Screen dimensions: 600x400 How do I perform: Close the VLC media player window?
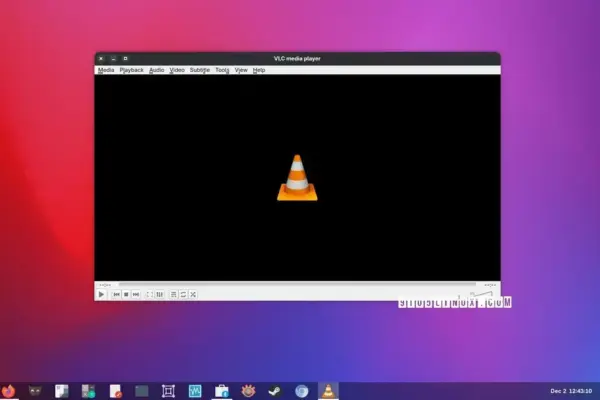point(101,59)
